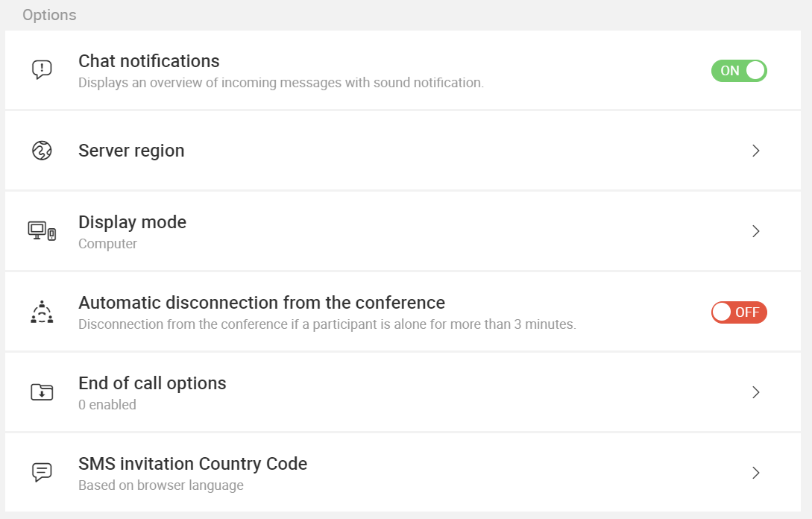This screenshot has height=519, width=812.
Task: Click the Automatic disconnection participants icon
Action: coord(42,312)
